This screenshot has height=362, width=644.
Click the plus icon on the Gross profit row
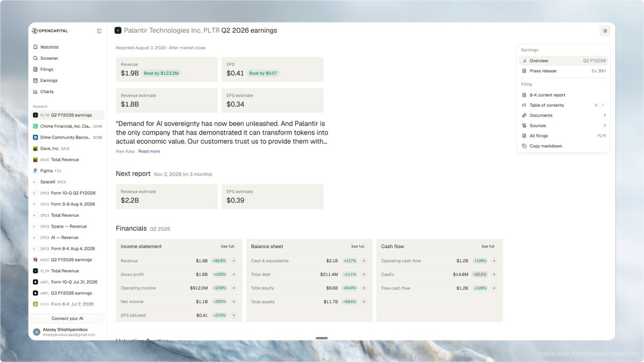pyautogui.click(x=233, y=275)
